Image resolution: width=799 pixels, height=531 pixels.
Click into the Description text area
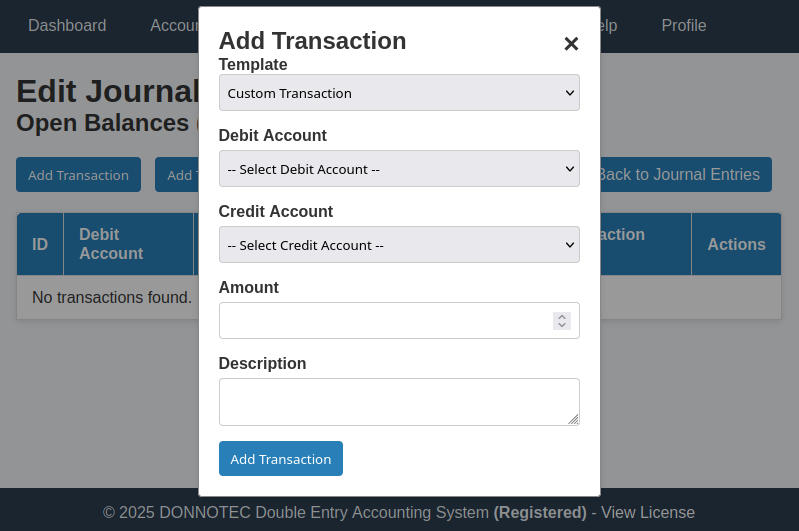[399, 402]
